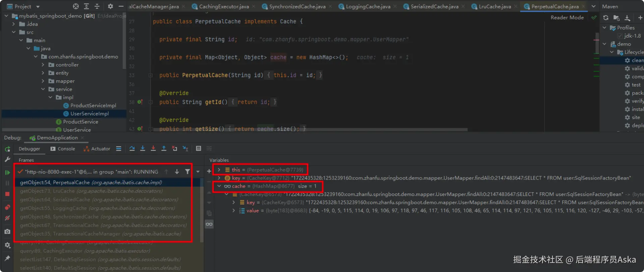Click the Rerun DemoApplication debug icon

[x=7, y=149]
